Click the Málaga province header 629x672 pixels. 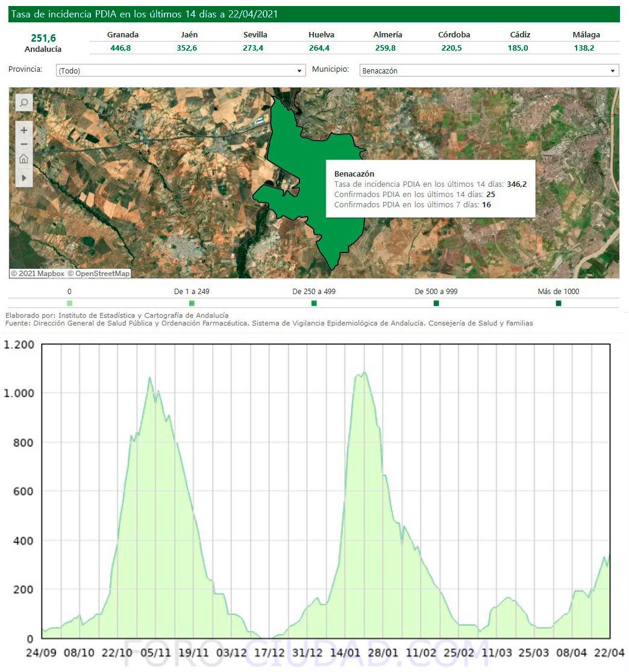click(x=586, y=35)
